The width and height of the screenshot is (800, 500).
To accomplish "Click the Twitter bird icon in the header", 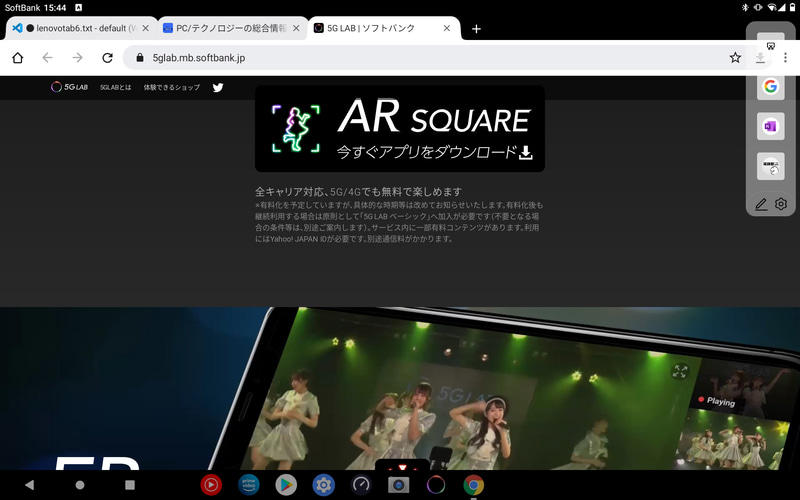I will [218, 87].
